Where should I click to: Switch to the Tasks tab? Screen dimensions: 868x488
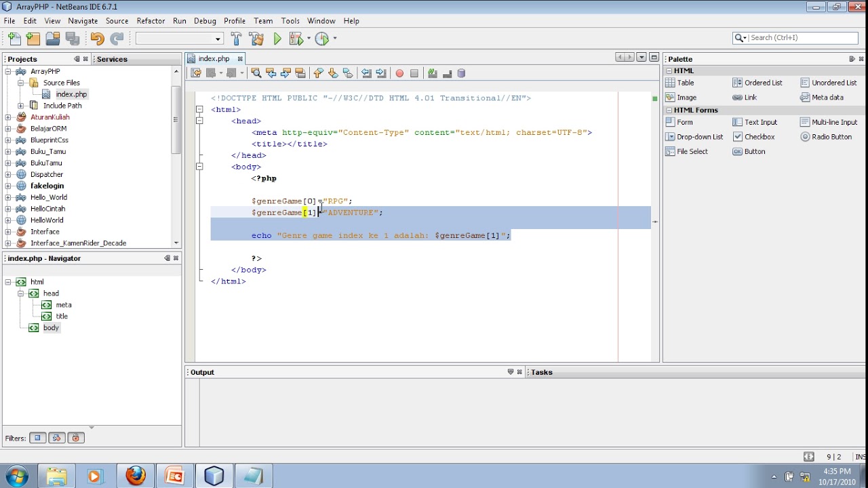pos(542,372)
